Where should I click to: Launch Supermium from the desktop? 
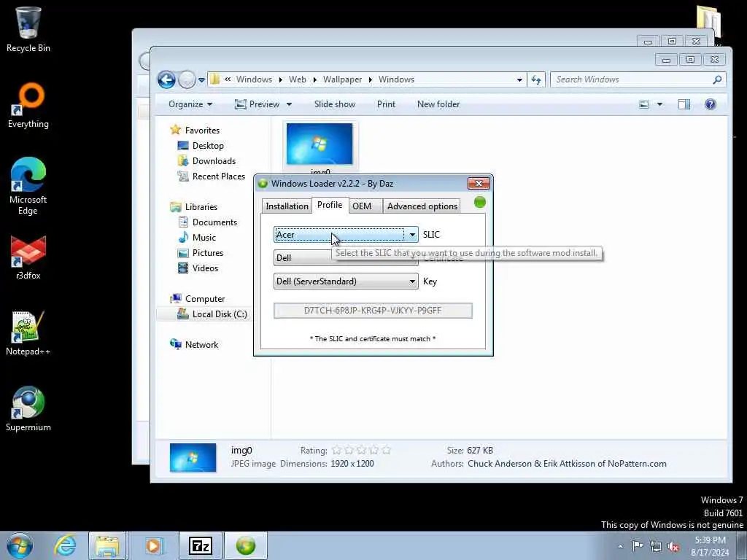coord(28,408)
